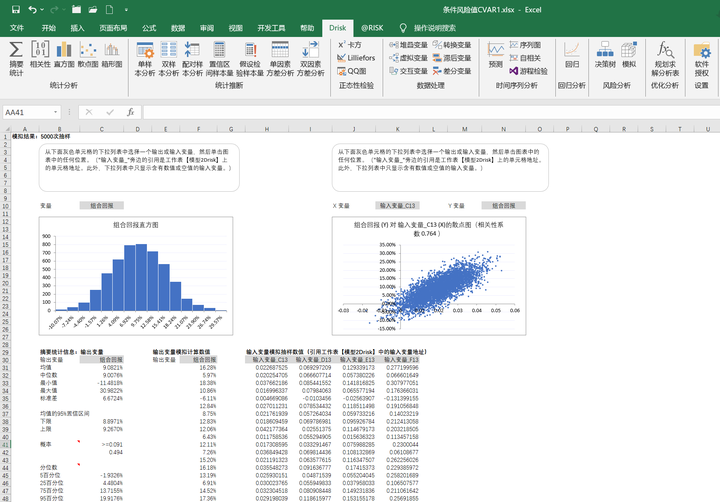Viewport: 720px width, 502px height.
Task: Open the 预测 forecast tool
Action: pyautogui.click(x=495, y=55)
